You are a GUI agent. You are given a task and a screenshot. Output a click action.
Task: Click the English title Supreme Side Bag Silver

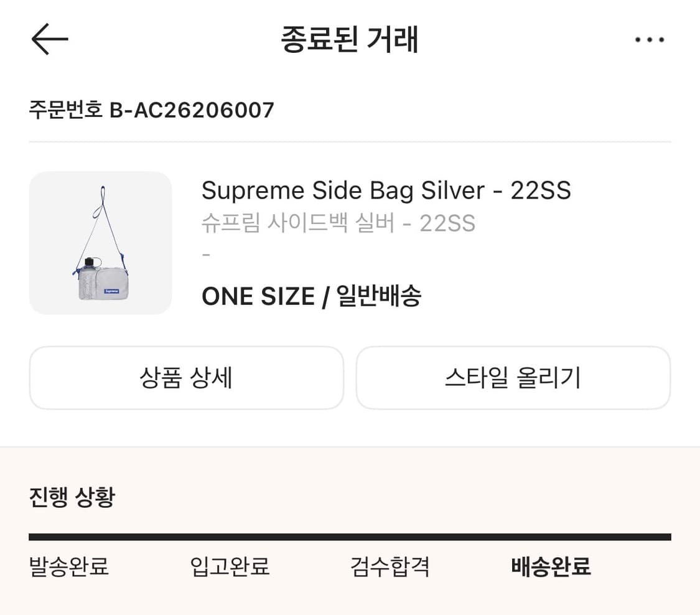(x=386, y=190)
